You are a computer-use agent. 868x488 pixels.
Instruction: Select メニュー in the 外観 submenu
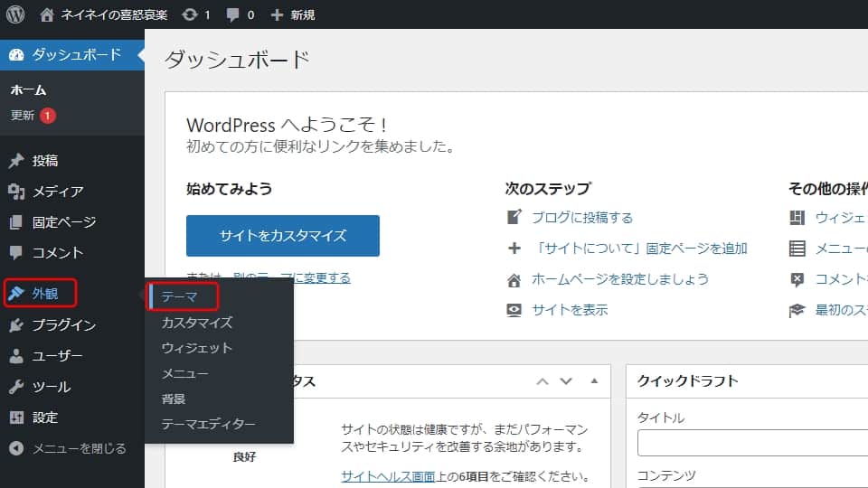pos(184,373)
